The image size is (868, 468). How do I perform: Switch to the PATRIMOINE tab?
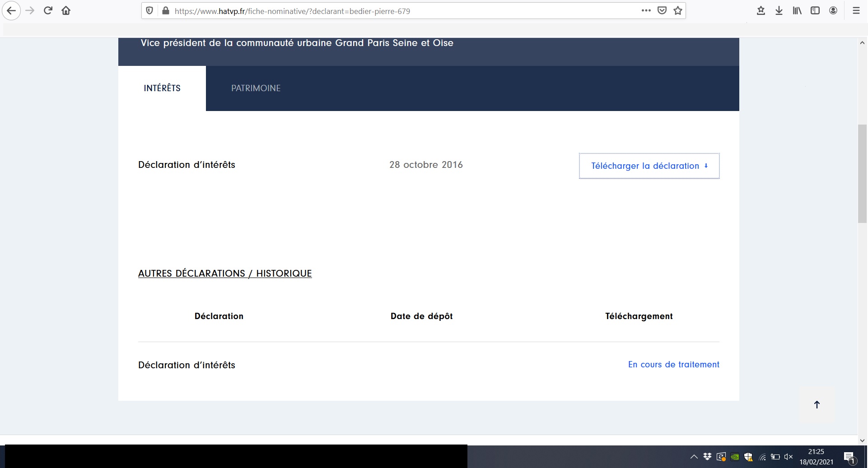point(256,88)
